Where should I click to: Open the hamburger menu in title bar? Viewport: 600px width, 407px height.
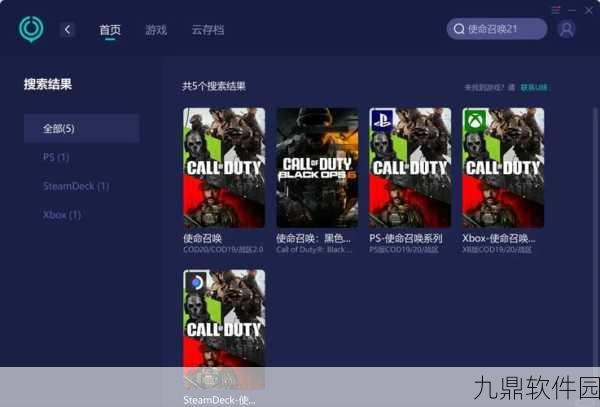pyautogui.click(x=556, y=10)
